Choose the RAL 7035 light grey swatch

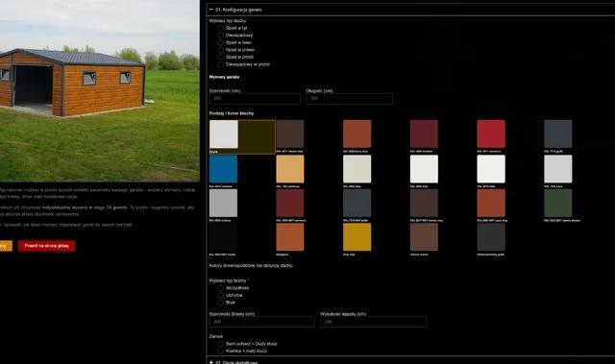[x=557, y=169]
